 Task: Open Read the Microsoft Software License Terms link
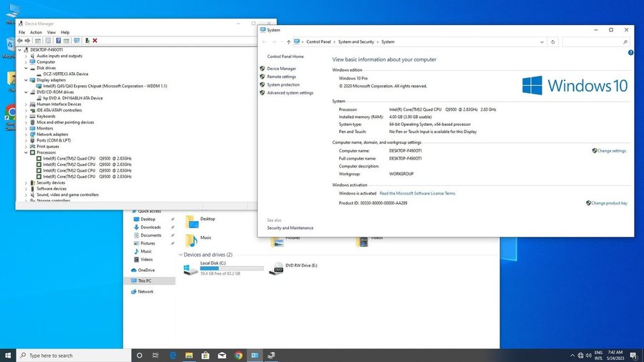pos(417,193)
